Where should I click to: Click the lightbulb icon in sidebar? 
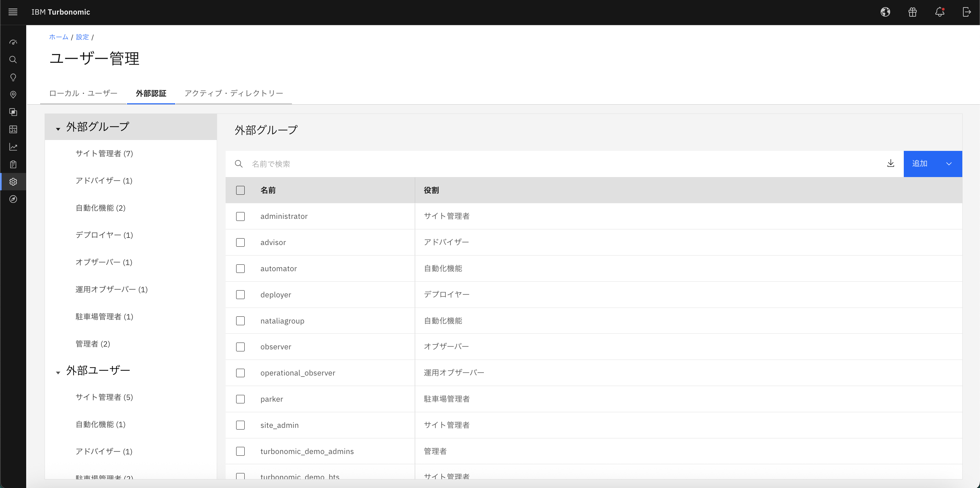13,77
